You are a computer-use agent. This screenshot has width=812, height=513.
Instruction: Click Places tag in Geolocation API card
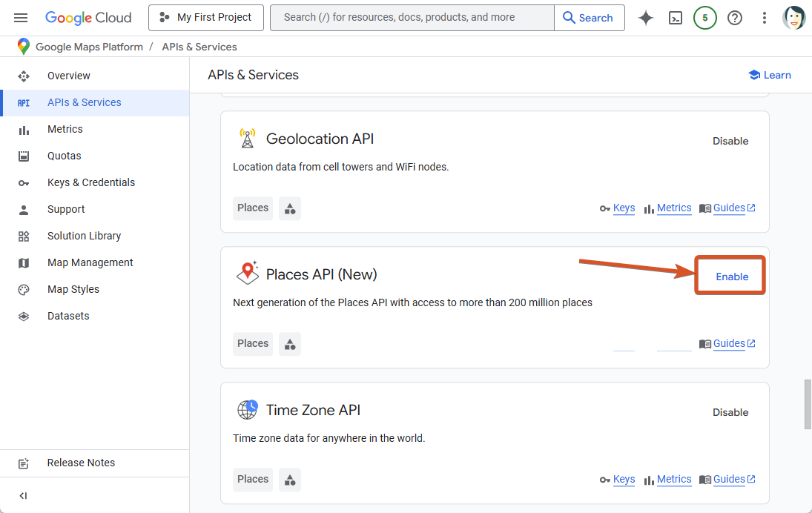point(253,208)
